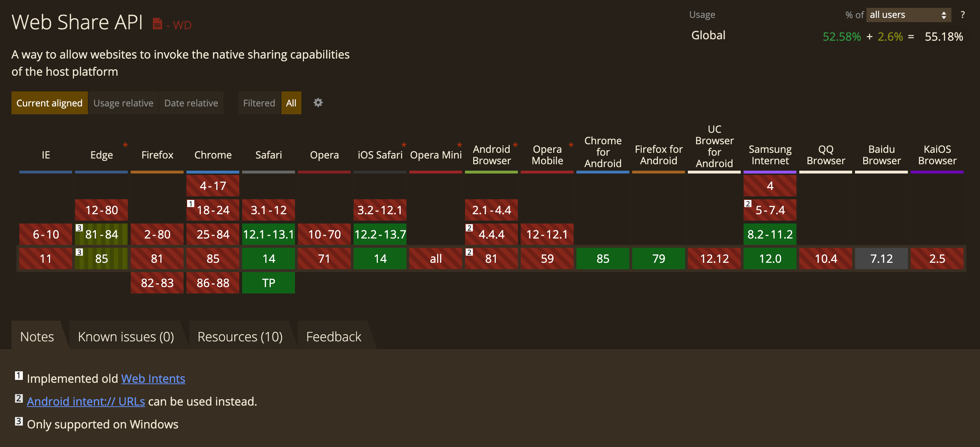Click the KaiOS Browser column header

(x=937, y=155)
